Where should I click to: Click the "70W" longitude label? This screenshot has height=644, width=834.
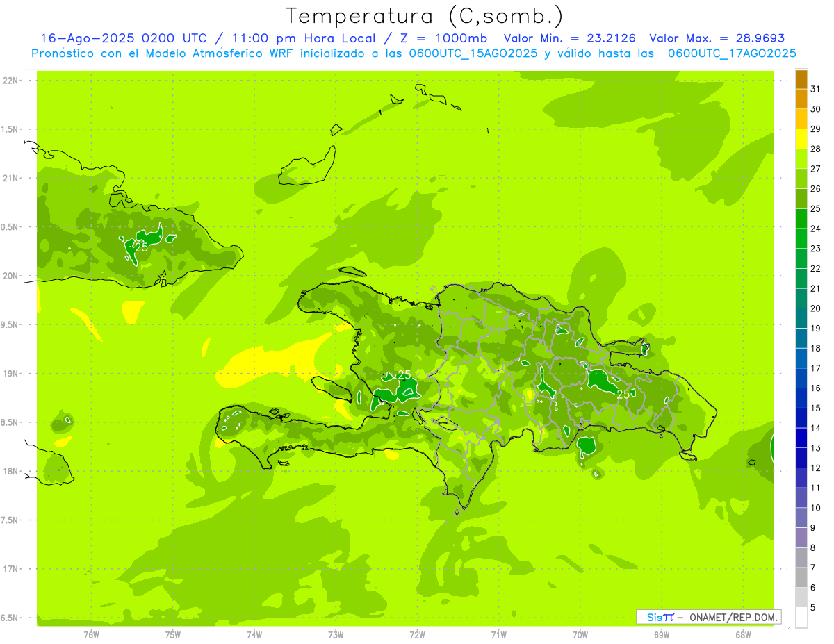click(x=580, y=635)
